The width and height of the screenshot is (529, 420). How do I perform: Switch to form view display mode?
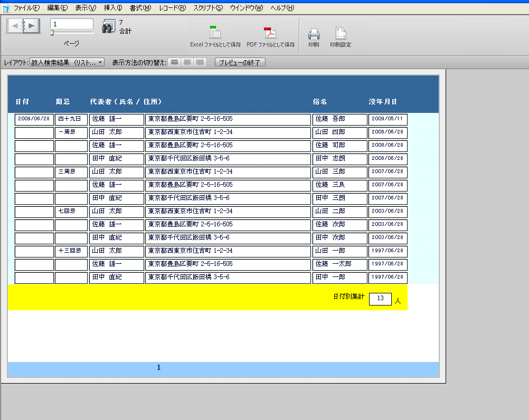pyautogui.click(x=174, y=62)
